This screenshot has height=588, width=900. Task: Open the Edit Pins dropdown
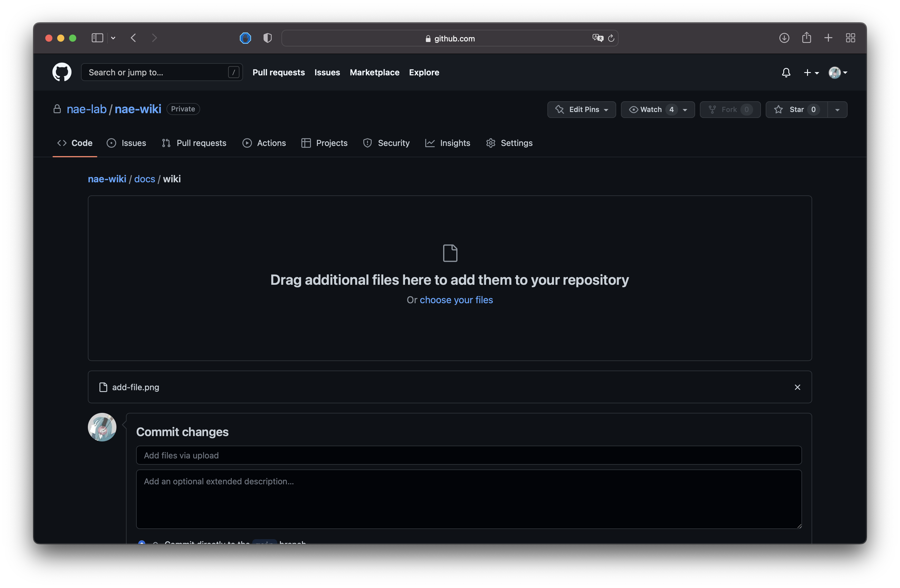[581, 109]
